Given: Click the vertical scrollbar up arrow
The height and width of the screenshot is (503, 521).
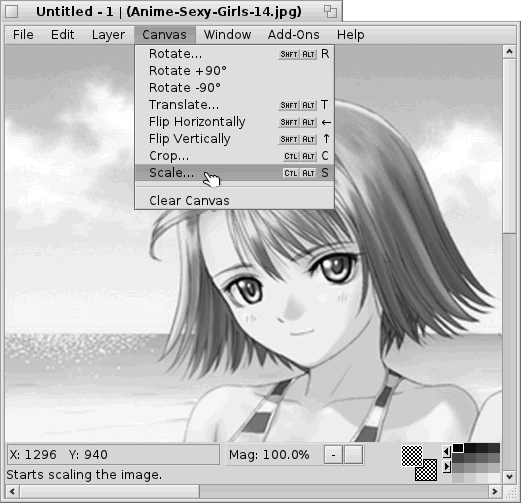Looking at the screenshot, I should pos(509,51).
